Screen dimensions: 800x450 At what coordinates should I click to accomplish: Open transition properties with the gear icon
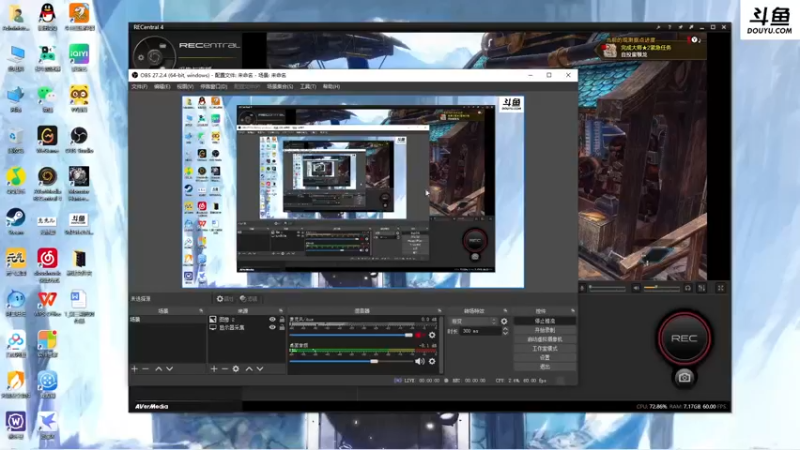click(504, 321)
